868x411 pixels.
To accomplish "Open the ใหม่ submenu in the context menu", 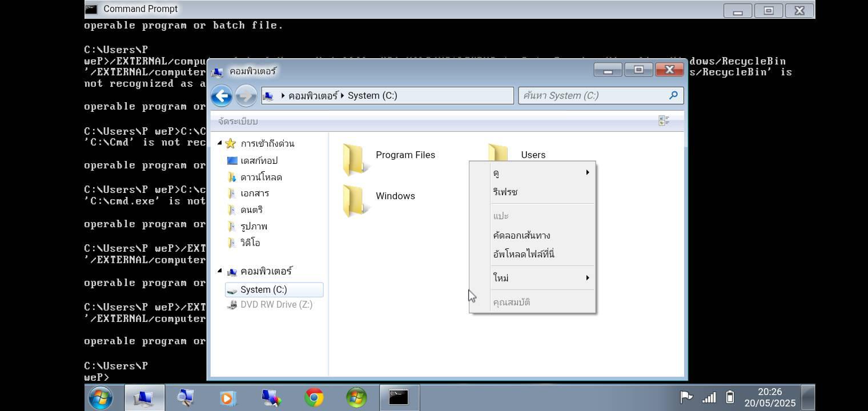I will pos(532,278).
